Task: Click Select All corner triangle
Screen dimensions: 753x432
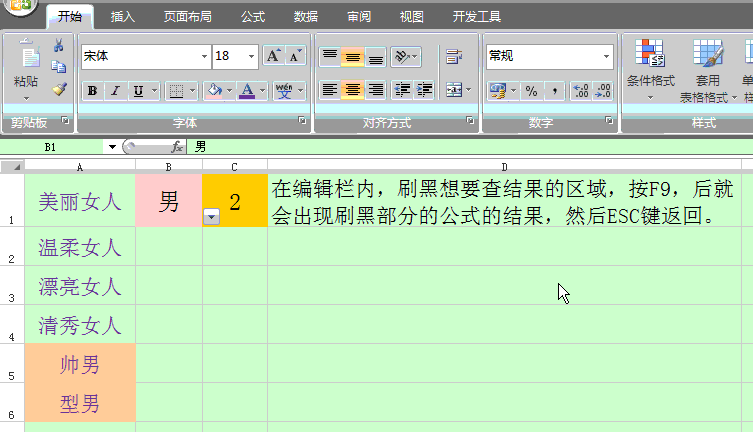Action: click(x=12, y=167)
